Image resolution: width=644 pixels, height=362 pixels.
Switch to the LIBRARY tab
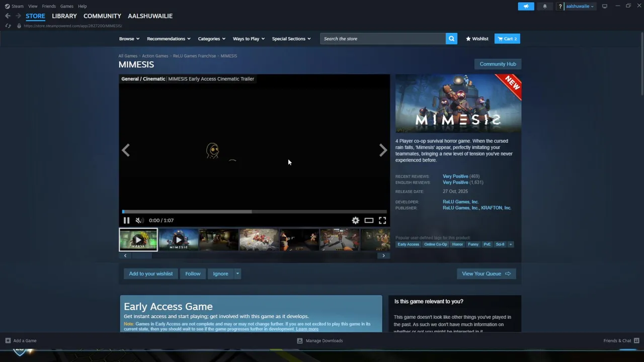click(64, 16)
